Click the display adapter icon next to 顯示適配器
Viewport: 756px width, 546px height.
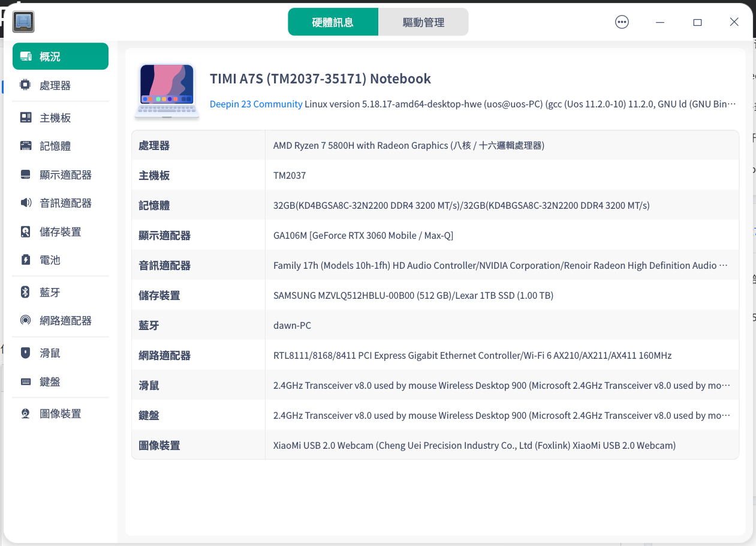(x=25, y=175)
